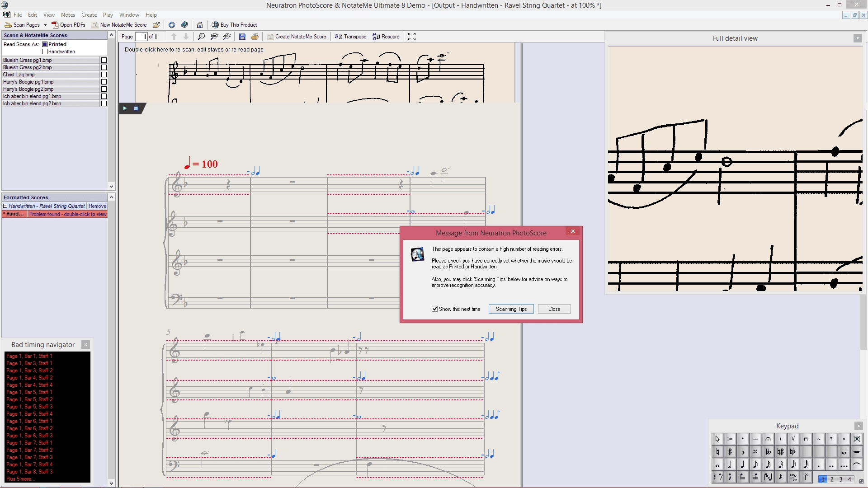Viewport: 868px width, 488px height.
Task: Click the help book toolbar icon
Action: coord(184,25)
